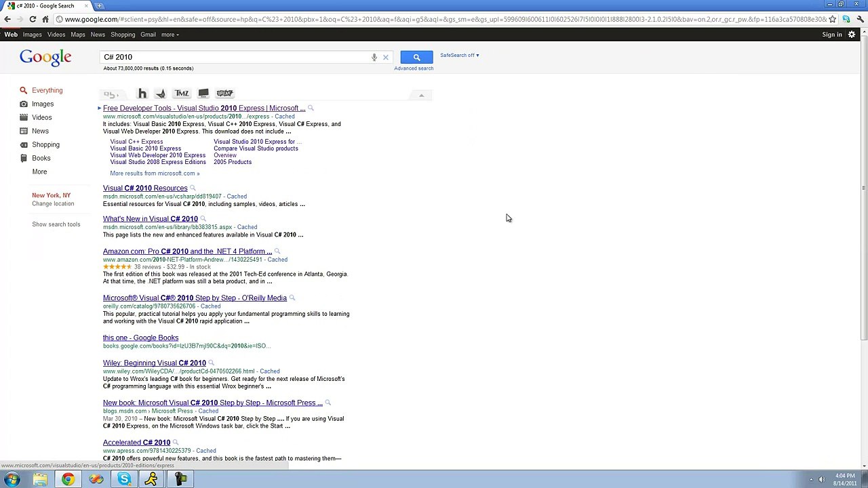Expand the 'more' menu in top bar
Screen dimensions: 868x488
(x=170, y=35)
